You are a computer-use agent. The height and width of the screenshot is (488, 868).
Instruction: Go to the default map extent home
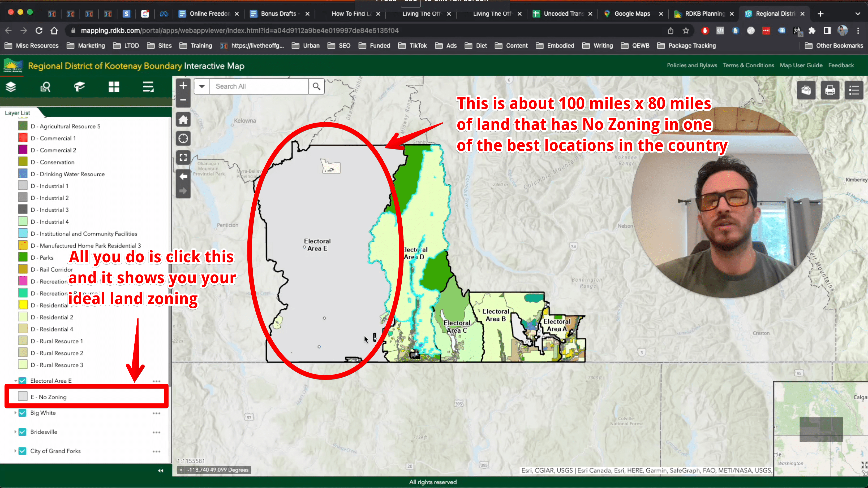click(183, 120)
